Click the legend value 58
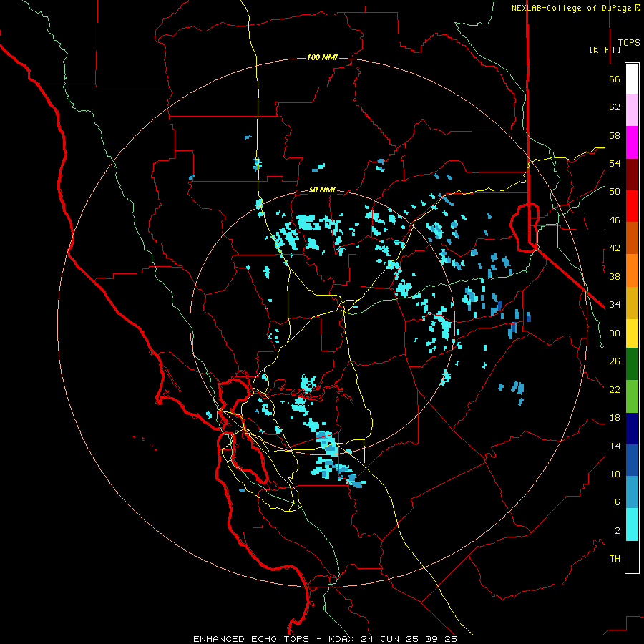This screenshot has height=644, width=644. click(615, 135)
